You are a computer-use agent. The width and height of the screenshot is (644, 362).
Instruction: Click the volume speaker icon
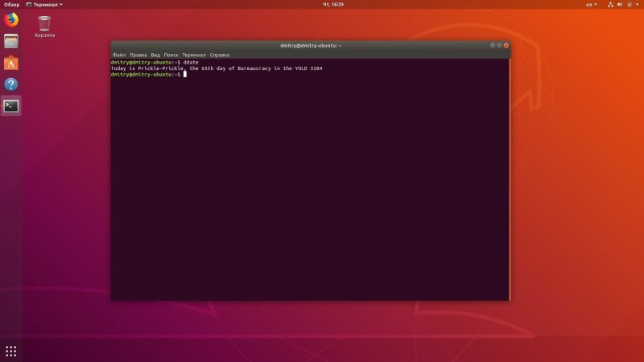(x=619, y=5)
